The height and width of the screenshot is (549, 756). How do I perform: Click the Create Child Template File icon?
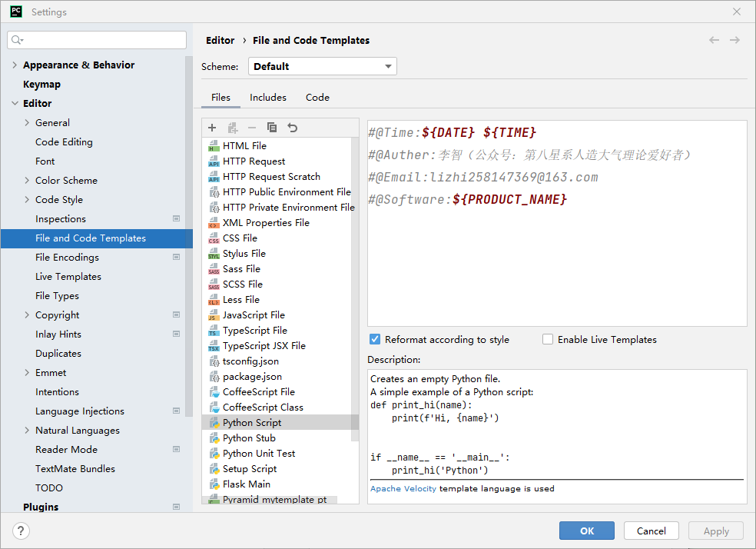[232, 128]
